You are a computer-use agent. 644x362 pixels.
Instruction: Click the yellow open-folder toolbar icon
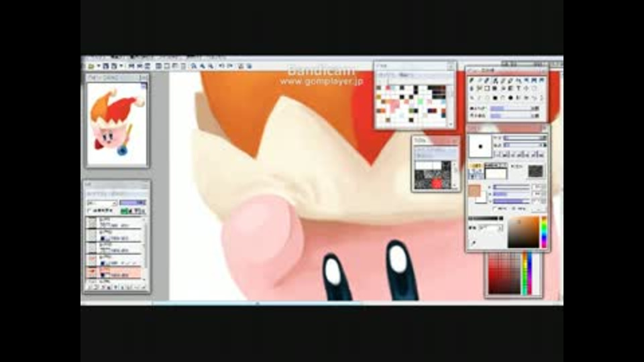[91, 66]
